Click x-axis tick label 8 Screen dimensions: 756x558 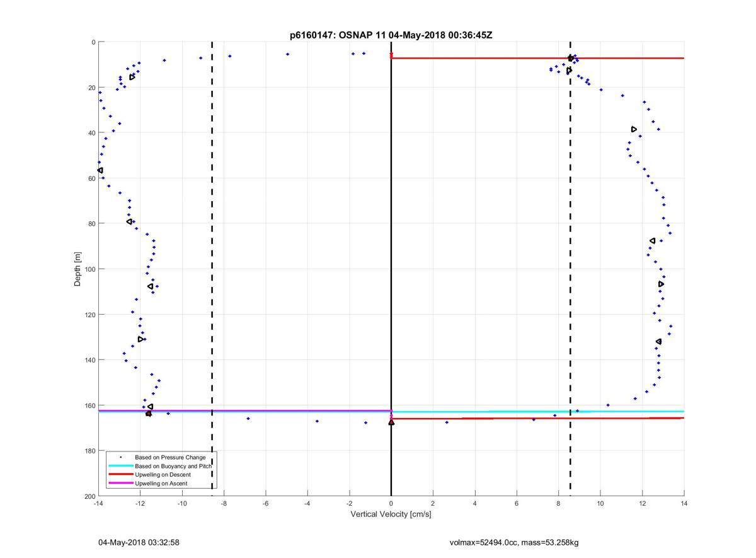click(x=558, y=504)
